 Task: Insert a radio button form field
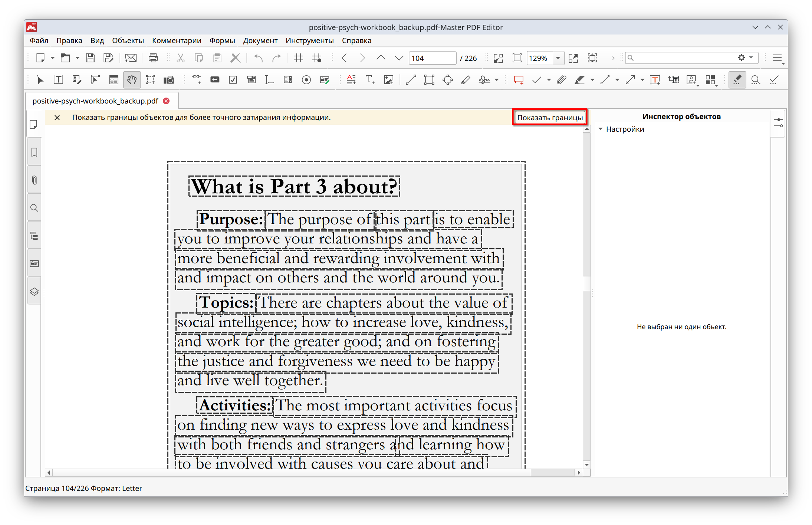tap(306, 80)
